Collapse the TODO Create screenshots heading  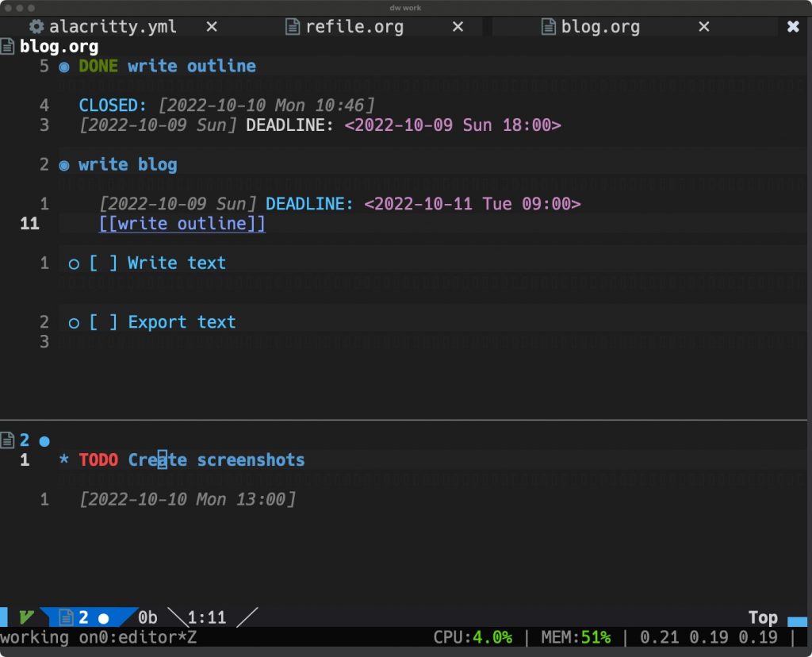click(x=63, y=459)
